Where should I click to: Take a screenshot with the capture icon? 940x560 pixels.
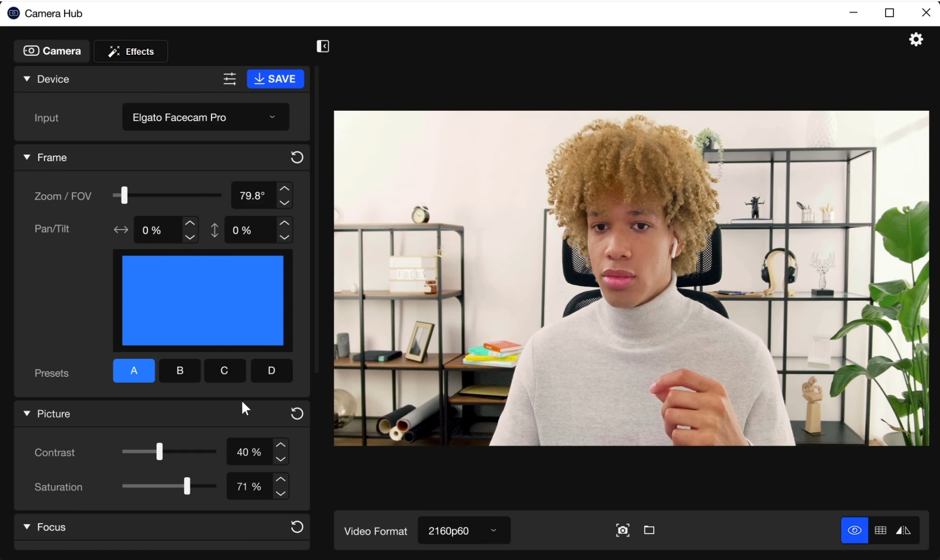pyautogui.click(x=622, y=530)
